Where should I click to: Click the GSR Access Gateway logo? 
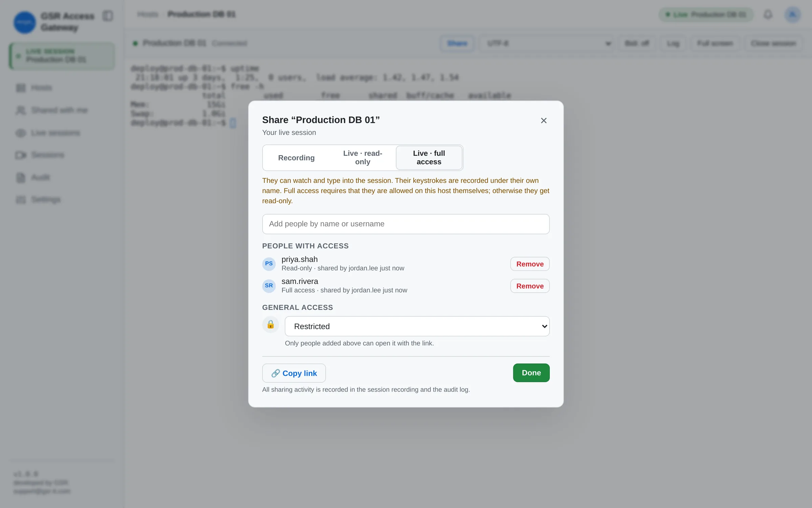(x=24, y=22)
